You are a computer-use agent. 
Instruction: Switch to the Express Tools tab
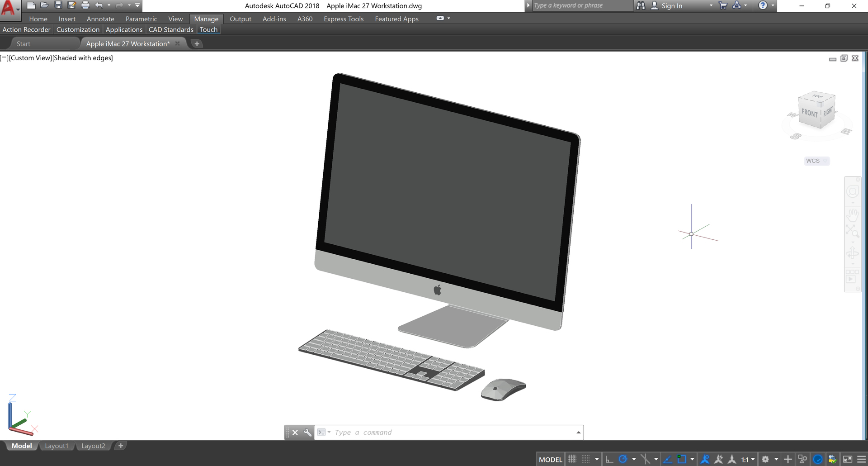(344, 19)
